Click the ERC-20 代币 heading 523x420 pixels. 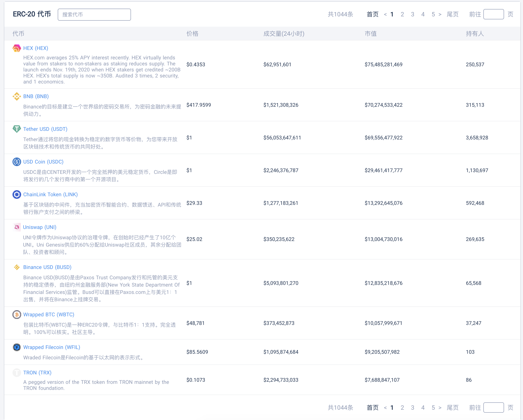point(32,14)
